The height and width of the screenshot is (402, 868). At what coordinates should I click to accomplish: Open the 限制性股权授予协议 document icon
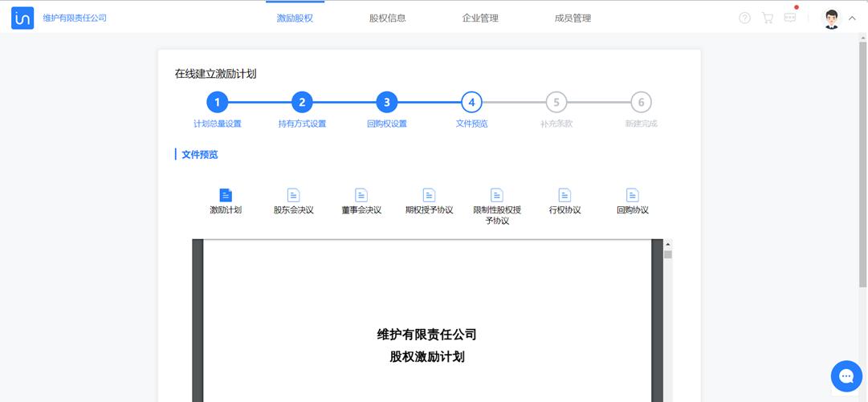click(x=497, y=195)
